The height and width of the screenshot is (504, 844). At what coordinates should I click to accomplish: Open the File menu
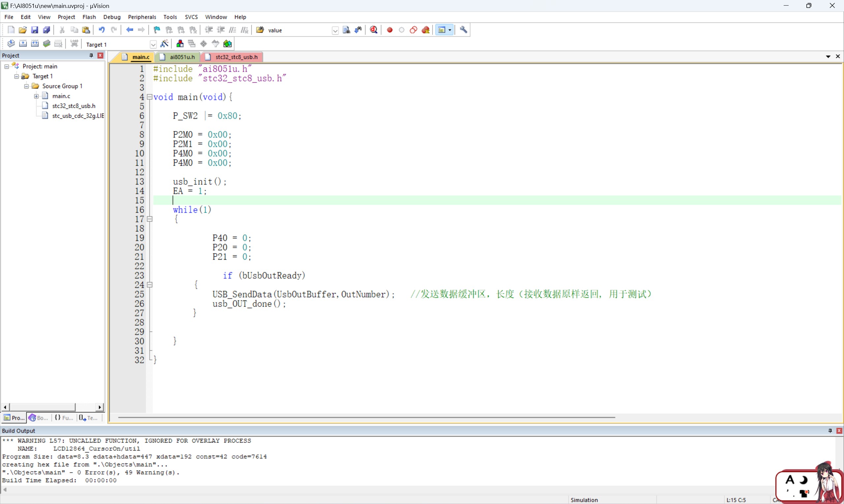pyautogui.click(x=9, y=17)
